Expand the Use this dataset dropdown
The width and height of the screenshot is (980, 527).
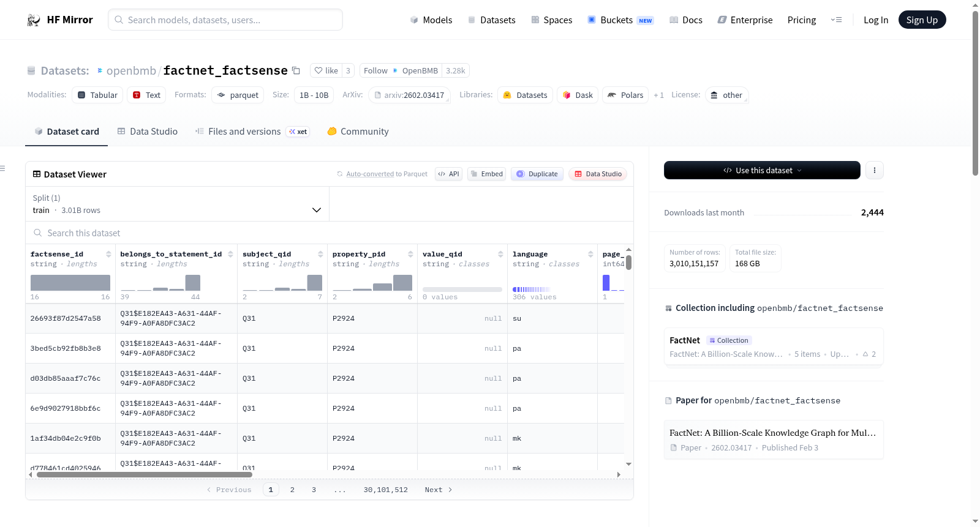point(762,170)
